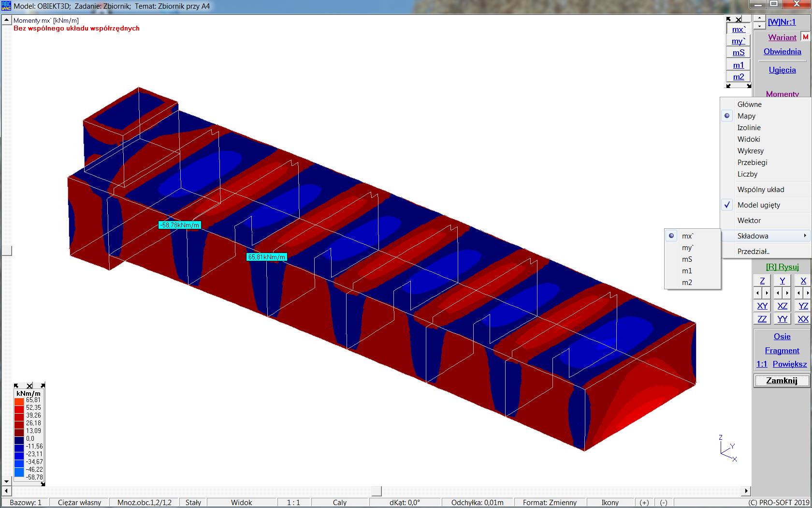Select the XY plane view button
The height and width of the screenshot is (508, 812).
(x=762, y=306)
